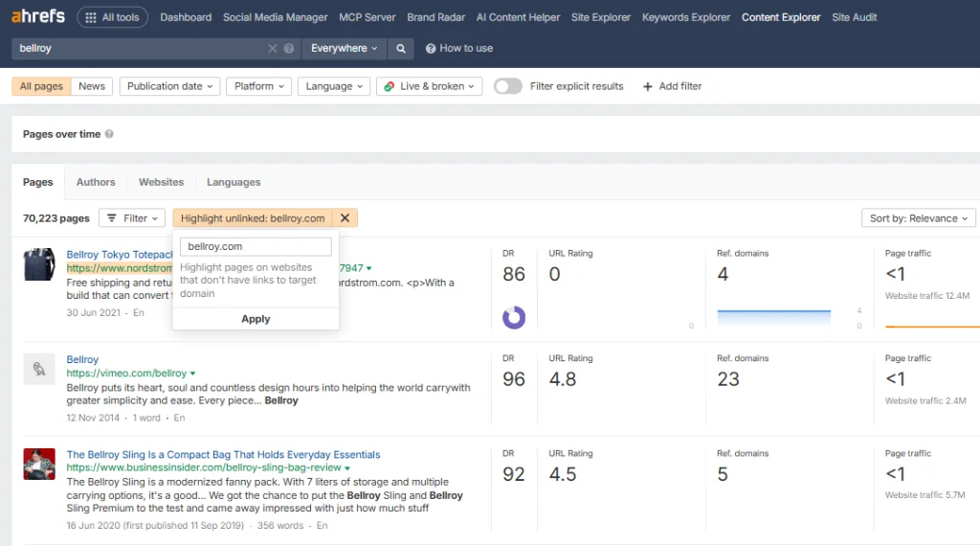Click the DR 86 donut chart
Screen dimensions: 980x546
[x=514, y=317]
